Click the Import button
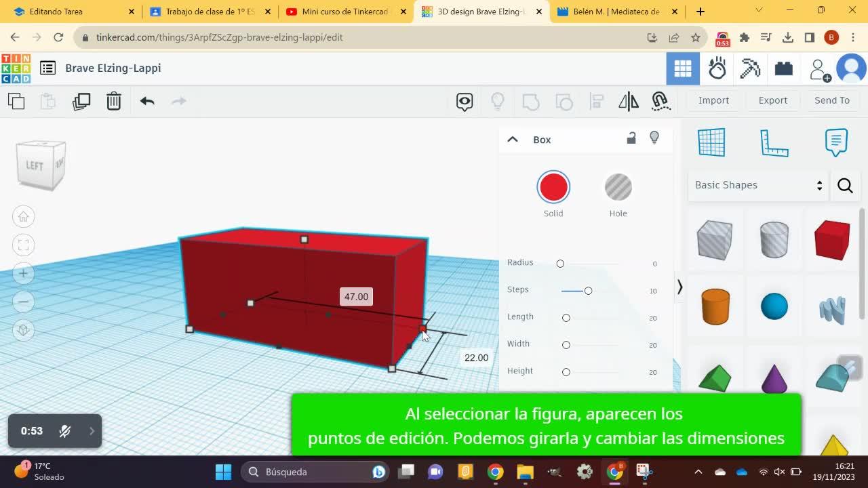868x488 pixels. 713,100
